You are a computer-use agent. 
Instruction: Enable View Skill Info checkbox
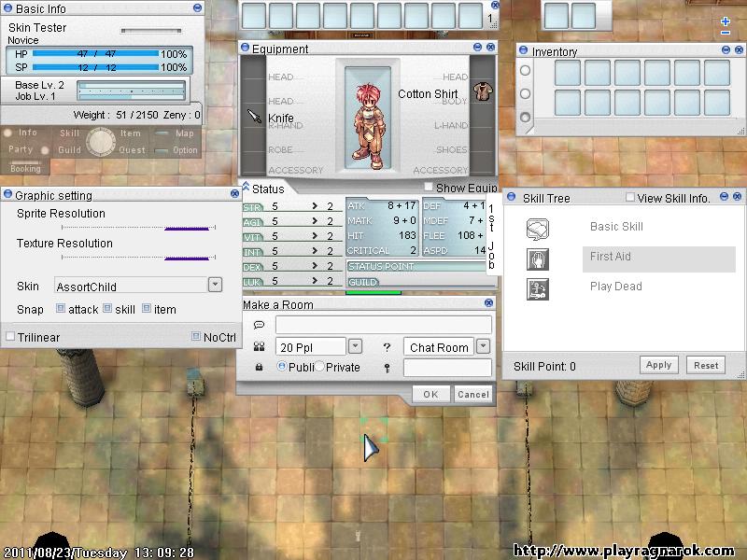point(630,197)
